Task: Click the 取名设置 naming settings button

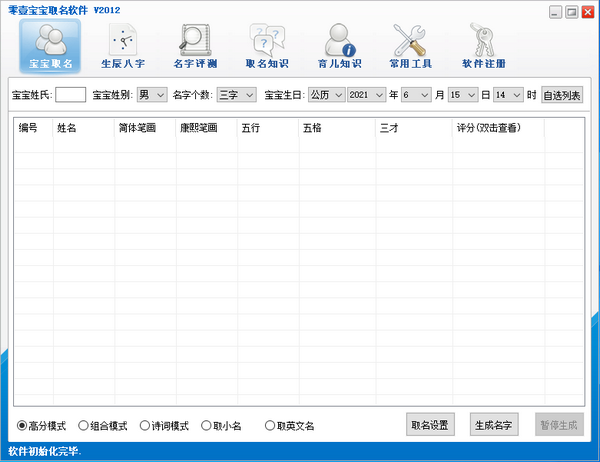Action: pyautogui.click(x=430, y=425)
